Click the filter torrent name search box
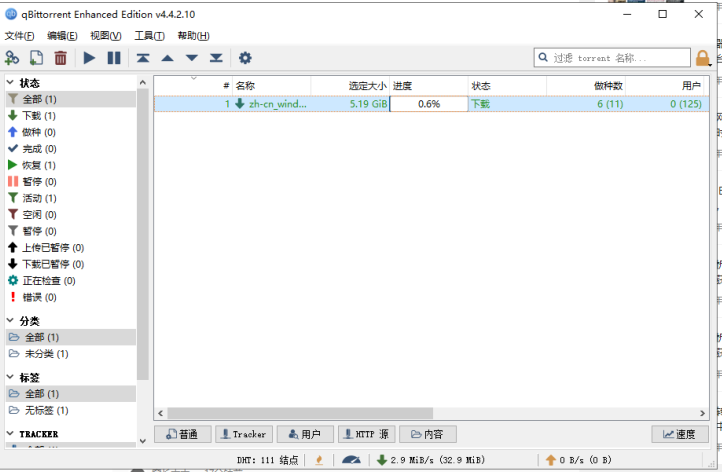This screenshot has width=722, height=472. [x=612, y=58]
